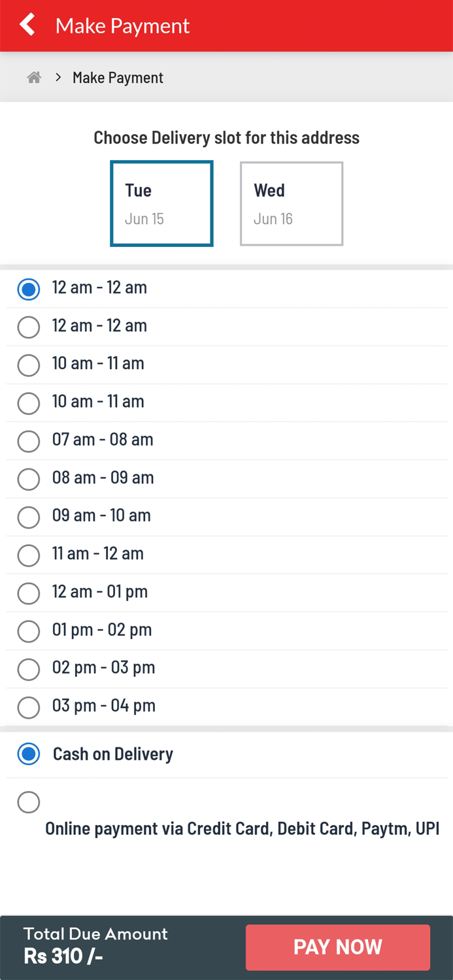The width and height of the screenshot is (453, 980).
Task: Select Tue Jun 15 delivery date
Action: (x=161, y=203)
